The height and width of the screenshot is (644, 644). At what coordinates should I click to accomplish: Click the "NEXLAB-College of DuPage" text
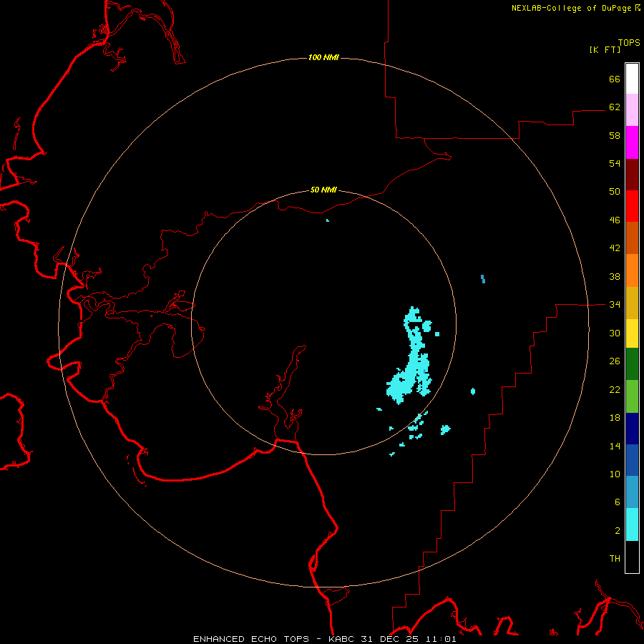(x=572, y=8)
